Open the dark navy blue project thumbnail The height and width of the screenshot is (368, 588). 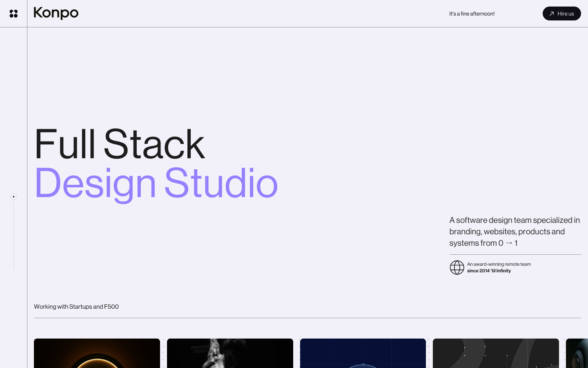click(x=363, y=353)
